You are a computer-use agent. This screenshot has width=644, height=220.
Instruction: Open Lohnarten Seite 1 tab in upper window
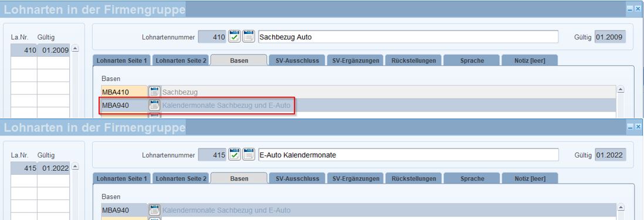(121, 61)
